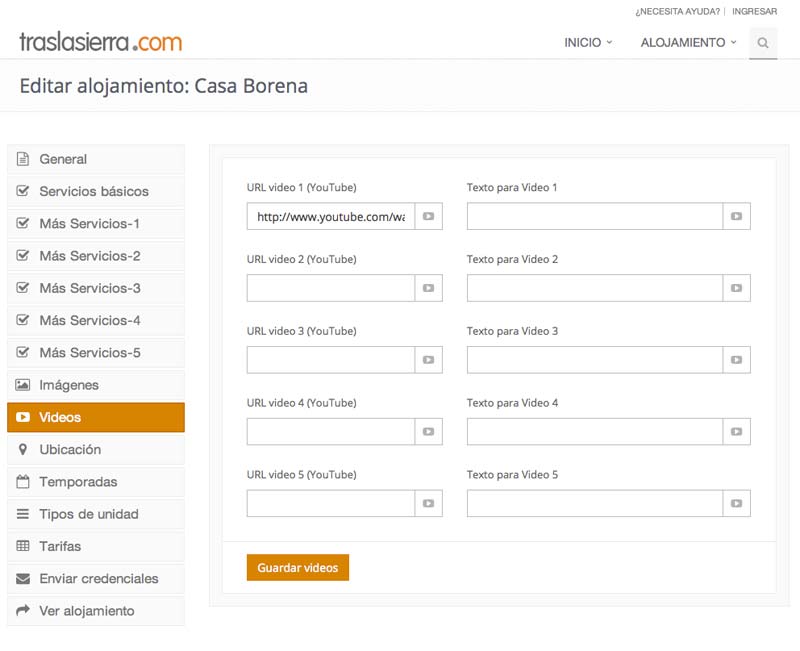Screen dimensions: 800x651
Task: Click the document icon next to General
Action: 22,159
